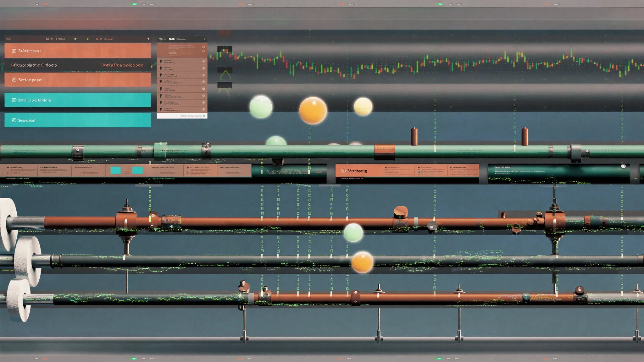644x362 pixels.
Task: Toggle the round button on the first list row
Action: click(203, 61)
